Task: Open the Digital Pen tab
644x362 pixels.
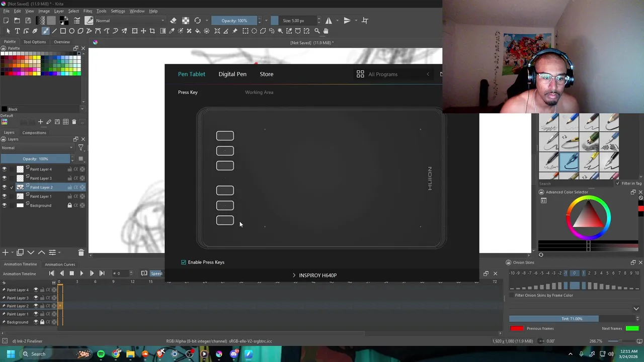Action: [232, 74]
